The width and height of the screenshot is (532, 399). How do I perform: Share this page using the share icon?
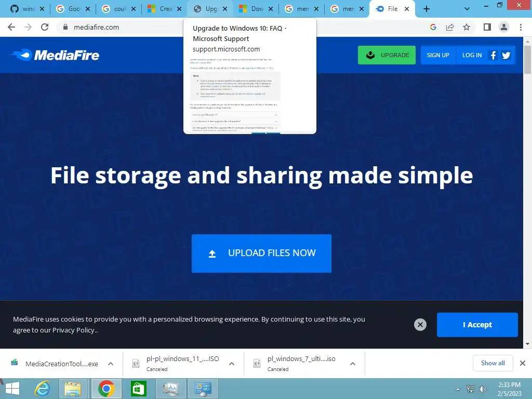pyautogui.click(x=450, y=27)
